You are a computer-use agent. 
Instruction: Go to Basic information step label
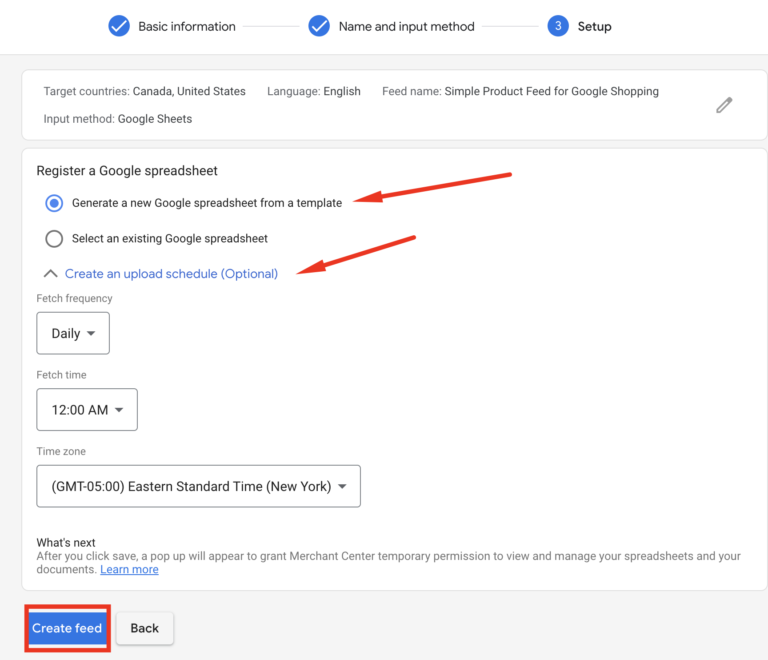pyautogui.click(x=187, y=26)
